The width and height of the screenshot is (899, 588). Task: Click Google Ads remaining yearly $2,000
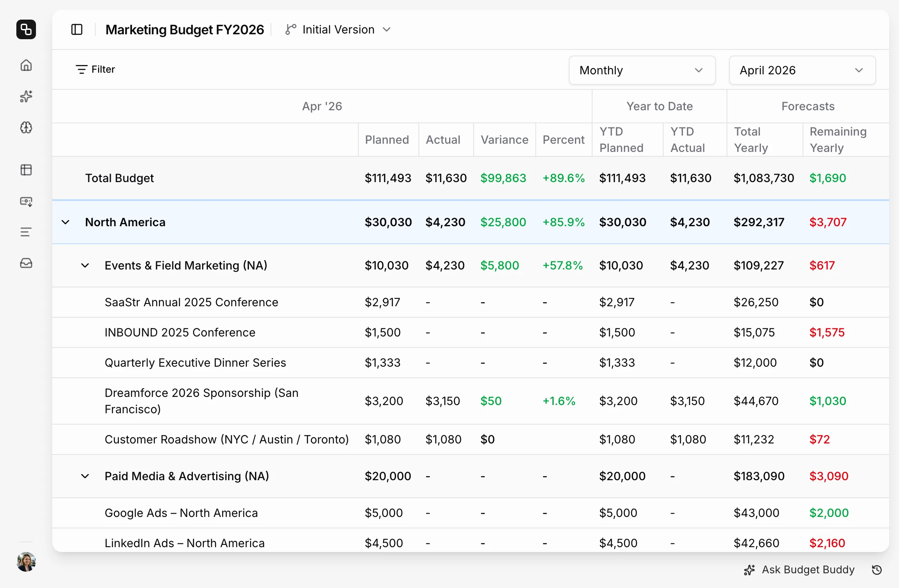click(x=829, y=513)
